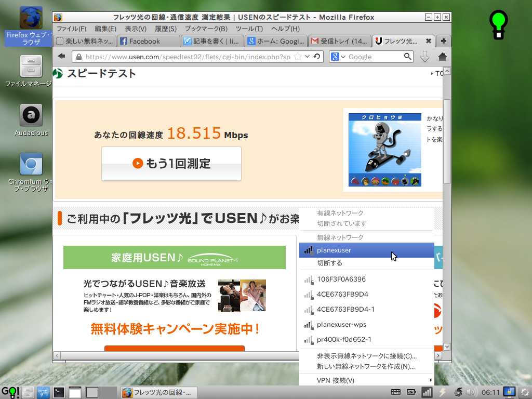The height and width of the screenshot is (399, 532).
Task: Expand the VPN 接続(V) submenu
Action: pos(367,380)
